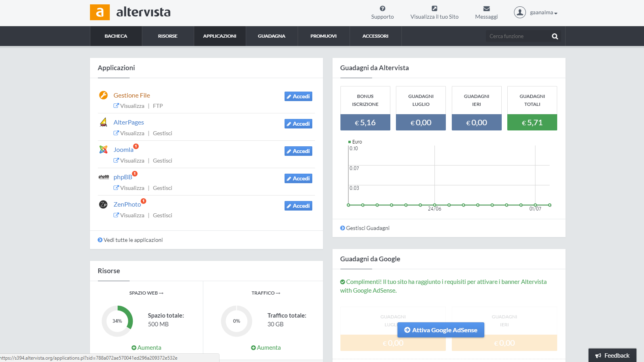Open the ACCESSORI menu

pyautogui.click(x=375, y=36)
